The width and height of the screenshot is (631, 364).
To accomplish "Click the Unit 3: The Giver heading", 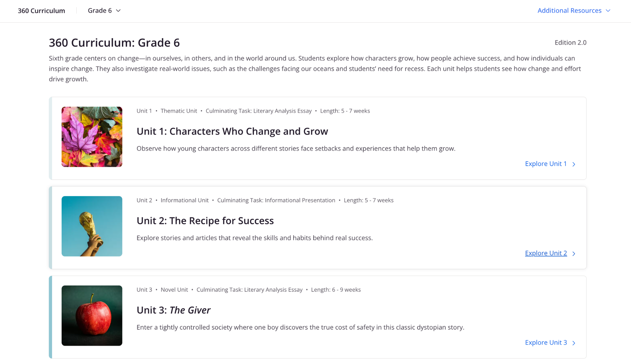I will [174, 310].
